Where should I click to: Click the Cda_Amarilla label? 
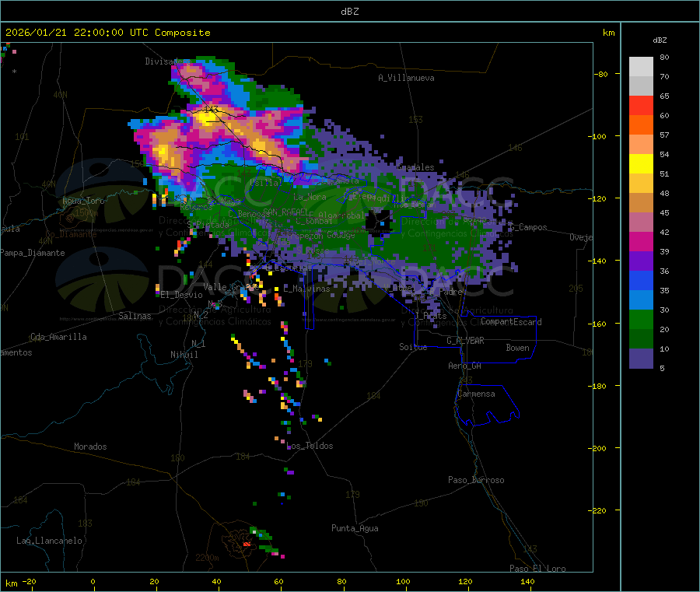pyautogui.click(x=58, y=337)
